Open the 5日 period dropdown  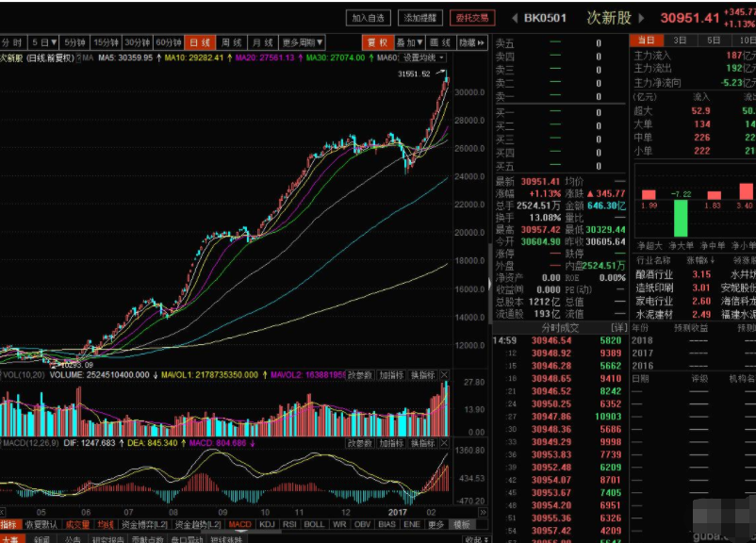pos(44,42)
